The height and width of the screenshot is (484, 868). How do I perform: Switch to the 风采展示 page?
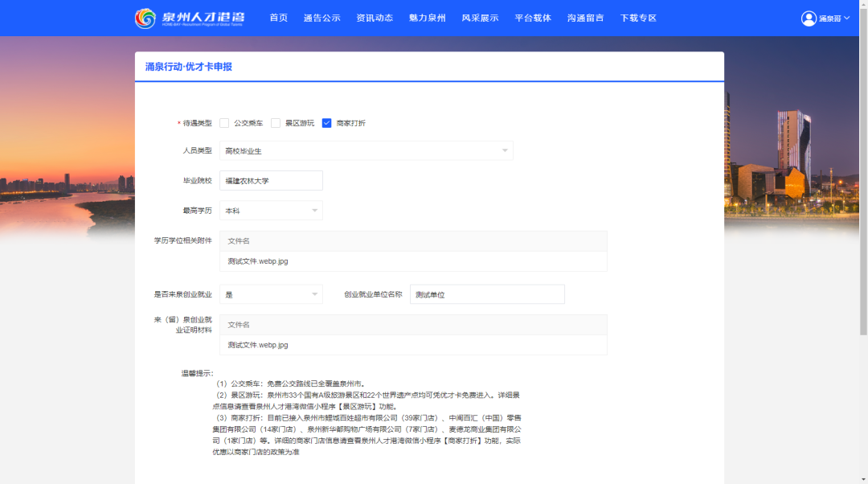pyautogui.click(x=480, y=18)
